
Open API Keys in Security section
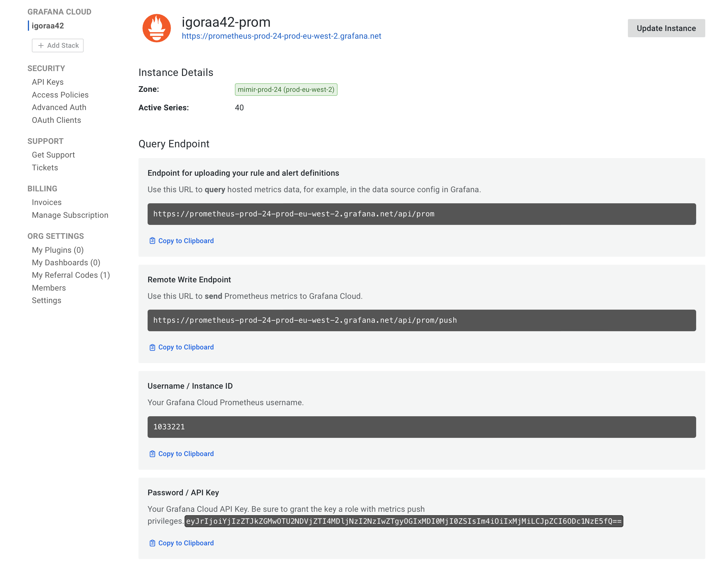click(x=47, y=82)
